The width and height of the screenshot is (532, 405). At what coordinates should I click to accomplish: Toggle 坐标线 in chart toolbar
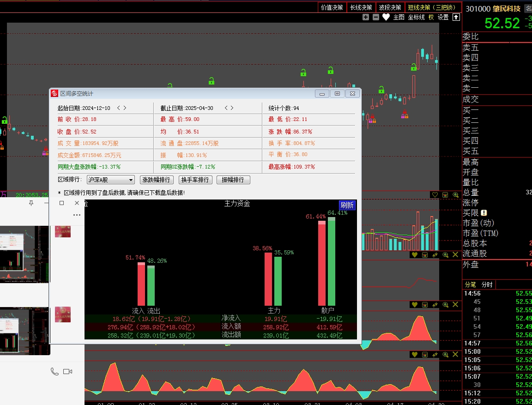pyautogui.click(x=416, y=17)
